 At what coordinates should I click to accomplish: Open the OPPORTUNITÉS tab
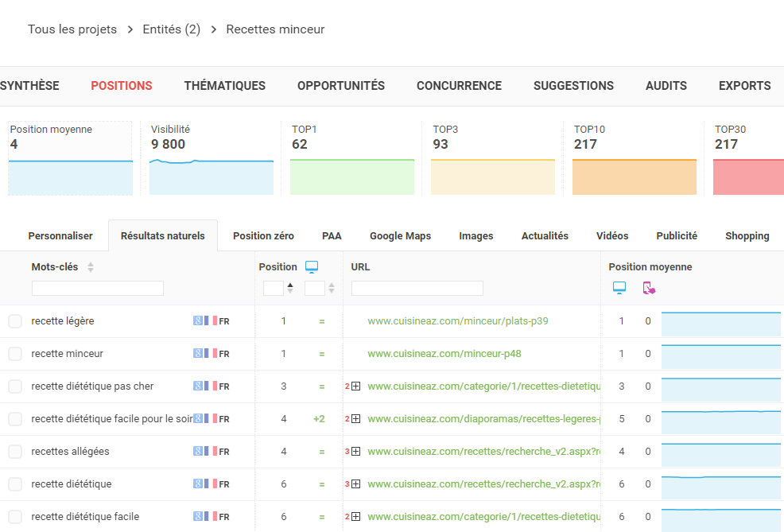coord(341,86)
